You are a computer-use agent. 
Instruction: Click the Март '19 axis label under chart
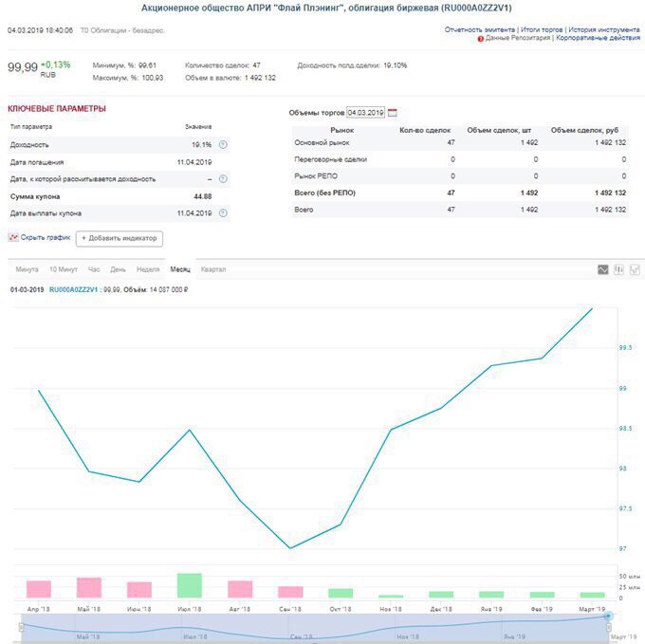click(592, 609)
